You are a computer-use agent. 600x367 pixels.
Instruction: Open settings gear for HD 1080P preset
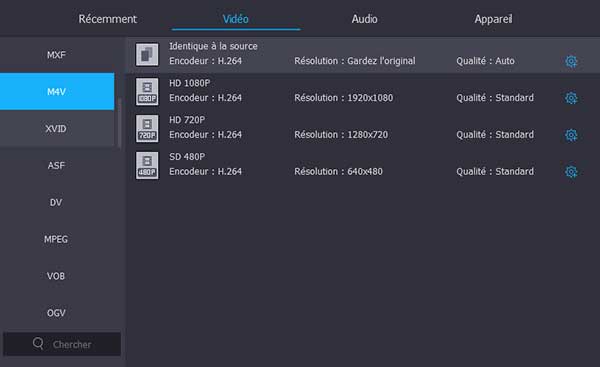click(571, 98)
